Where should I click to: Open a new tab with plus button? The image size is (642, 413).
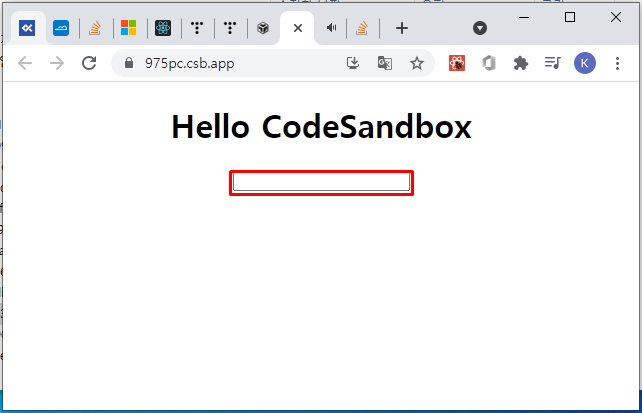point(402,28)
